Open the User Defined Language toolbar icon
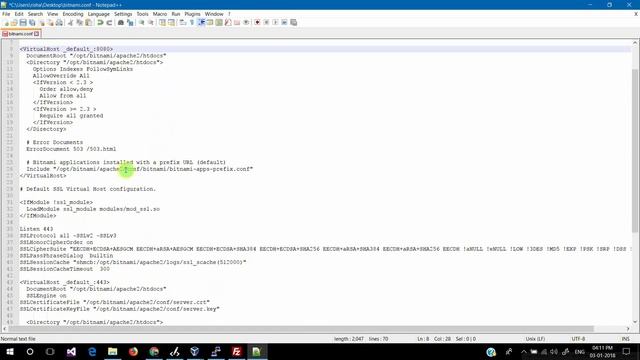This screenshot has height=360, width=640. pos(209,22)
